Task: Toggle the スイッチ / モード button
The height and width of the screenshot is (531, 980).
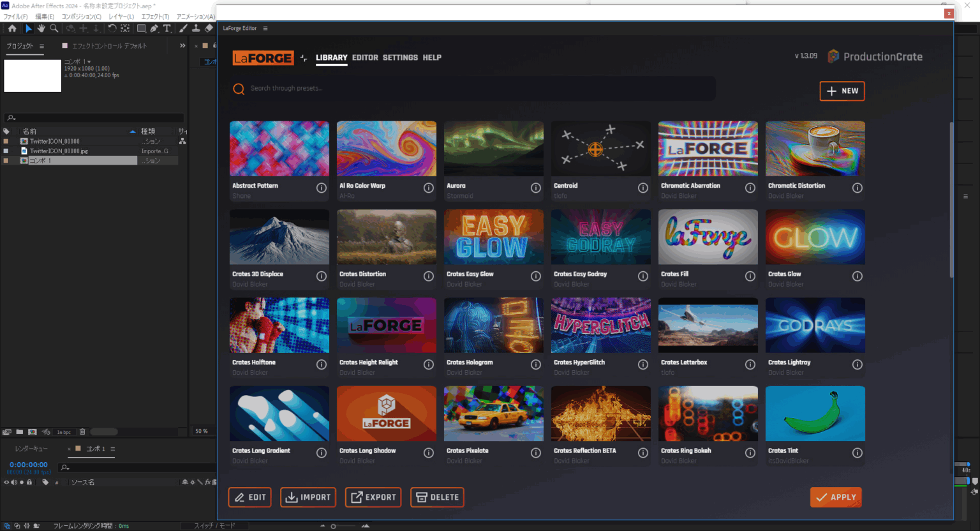Action: tap(214, 526)
